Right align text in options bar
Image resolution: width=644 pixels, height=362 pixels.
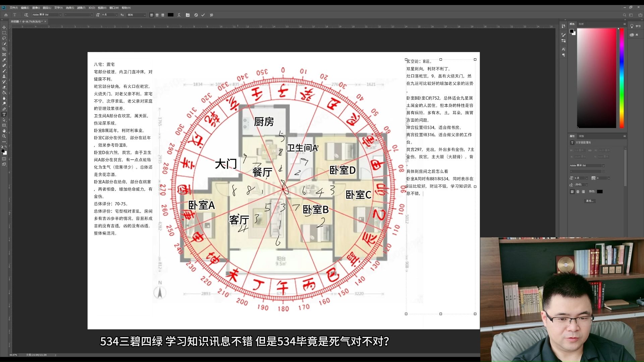pos(163,15)
